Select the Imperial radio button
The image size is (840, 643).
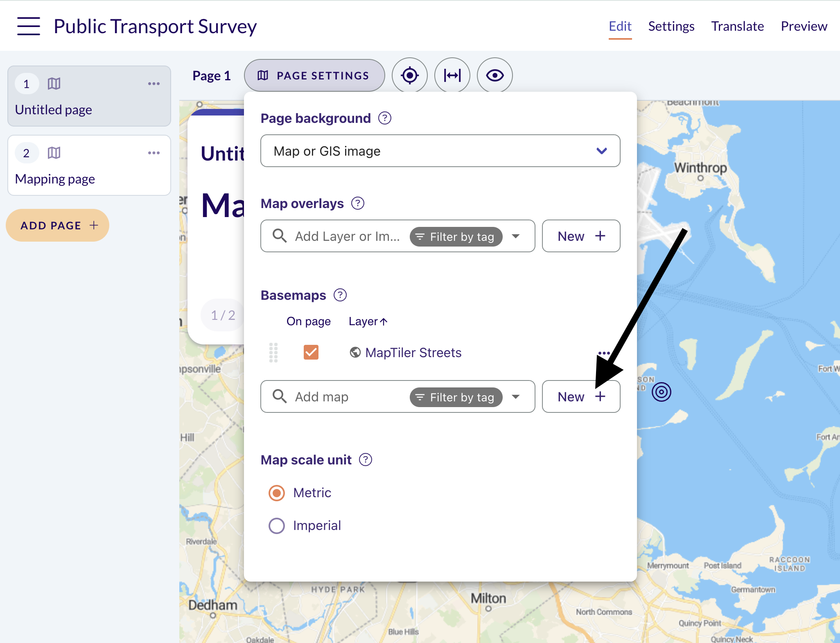(277, 525)
